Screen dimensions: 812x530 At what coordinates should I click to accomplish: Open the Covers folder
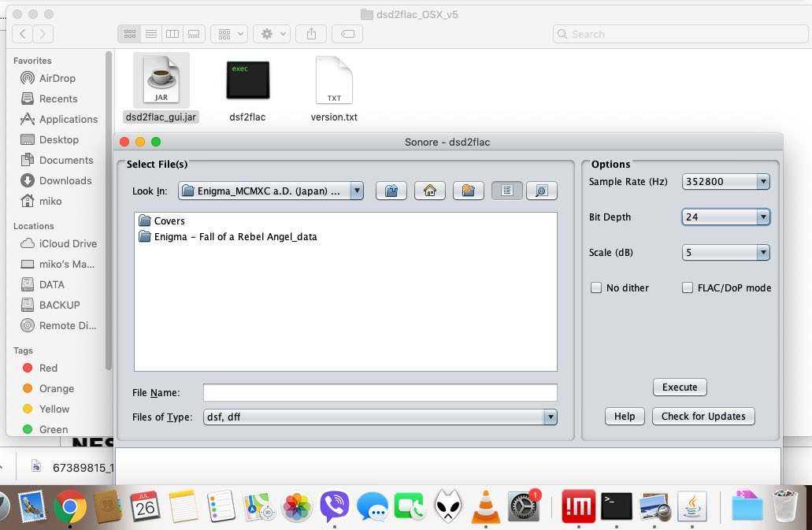(x=161, y=221)
